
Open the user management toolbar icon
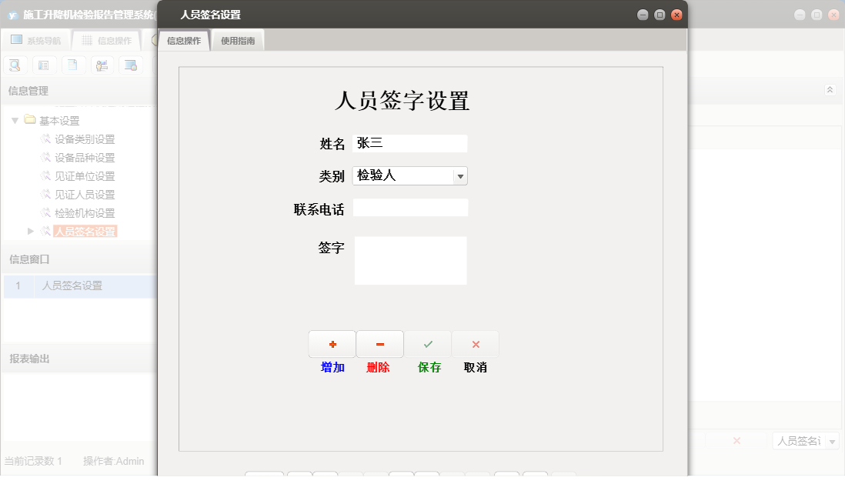coord(102,65)
